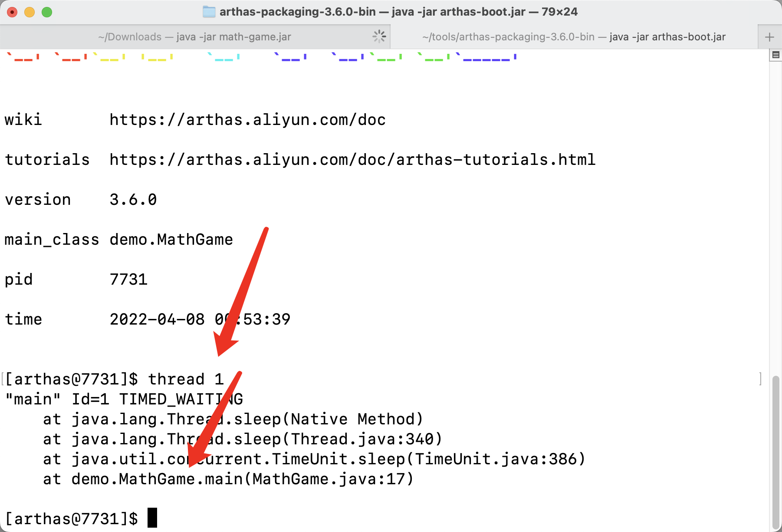Click the scrollback marker icon at top right
Image resolution: width=782 pixels, height=532 pixels.
(776, 55)
